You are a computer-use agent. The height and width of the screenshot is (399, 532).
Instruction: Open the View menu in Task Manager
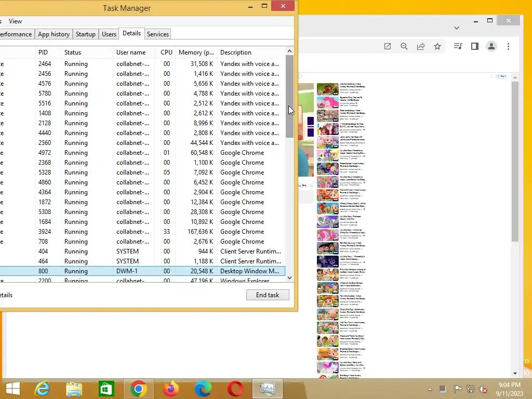click(x=15, y=21)
